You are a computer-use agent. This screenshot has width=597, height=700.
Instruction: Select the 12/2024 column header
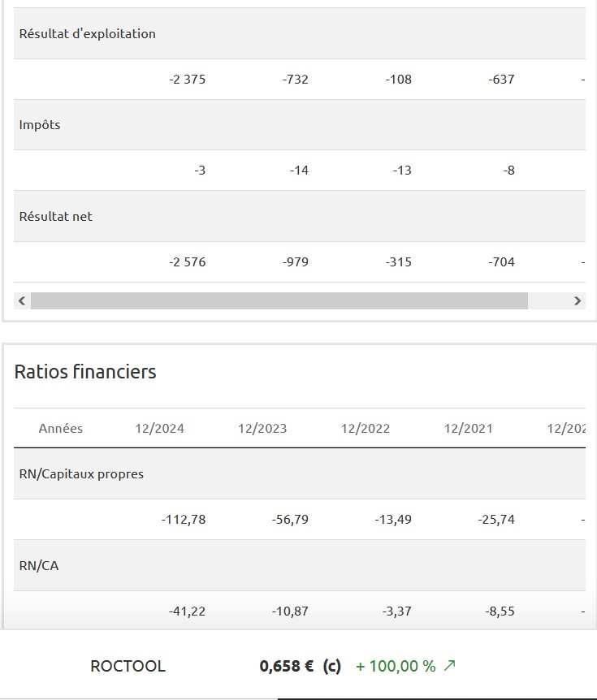coord(159,428)
